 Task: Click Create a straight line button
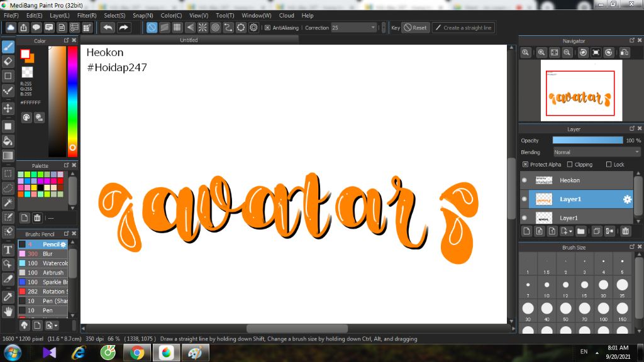[x=464, y=28]
